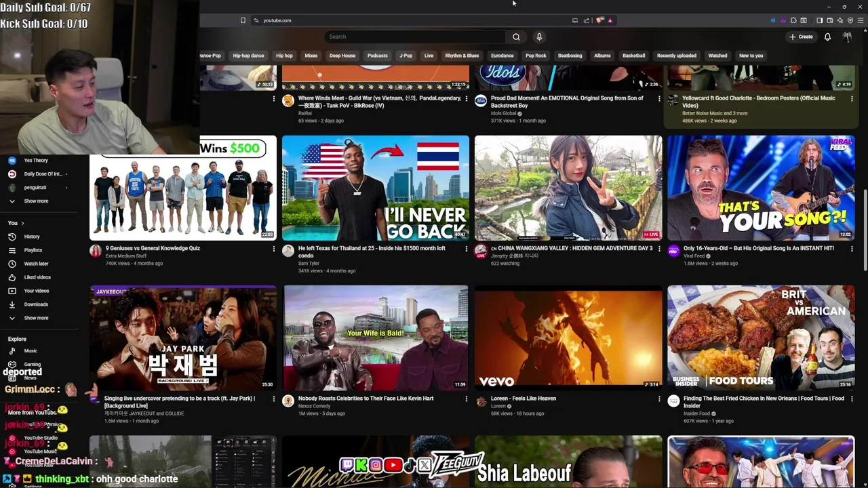Select the Recently uploaded filter chip
868x488 pixels.
pos(677,56)
